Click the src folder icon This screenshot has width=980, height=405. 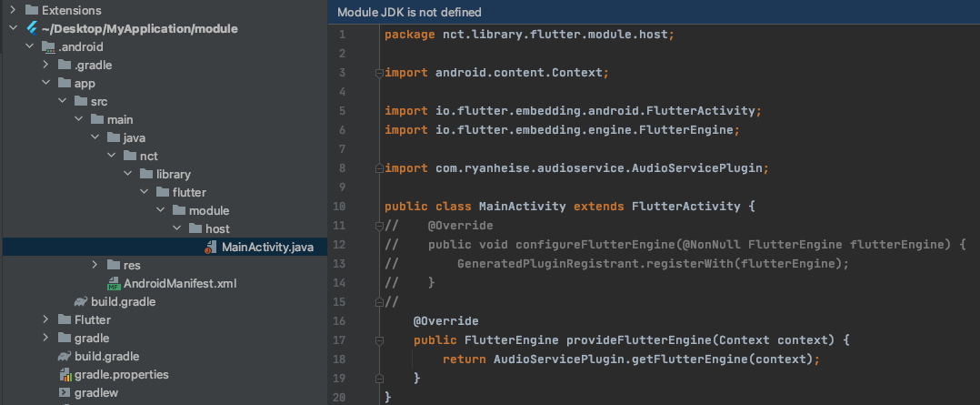pyautogui.click(x=80, y=101)
